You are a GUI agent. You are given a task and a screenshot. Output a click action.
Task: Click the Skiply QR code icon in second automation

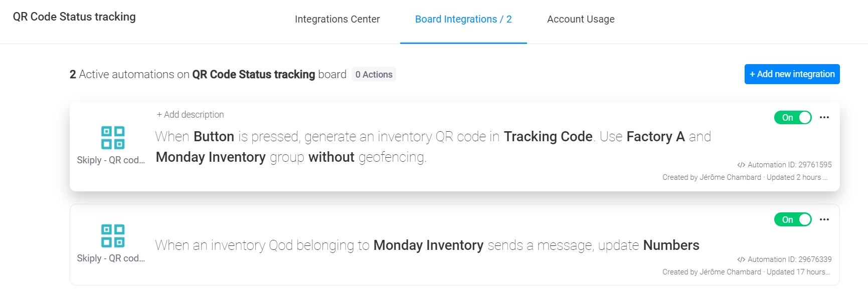pos(113,236)
